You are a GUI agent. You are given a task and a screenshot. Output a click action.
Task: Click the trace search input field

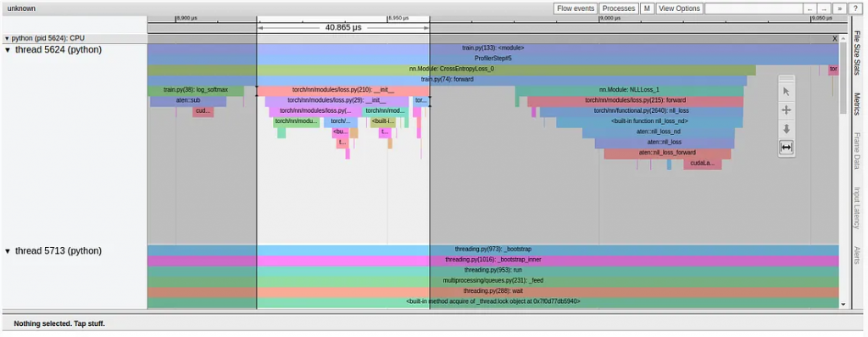point(754,8)
